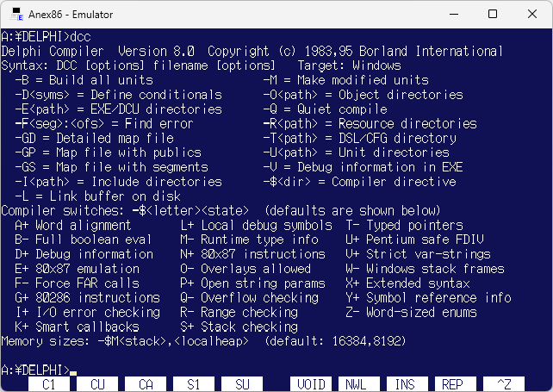This screenshot has width=553, height=392.
Task: Click the NWL function key label
Action: (x=359, y=384)
